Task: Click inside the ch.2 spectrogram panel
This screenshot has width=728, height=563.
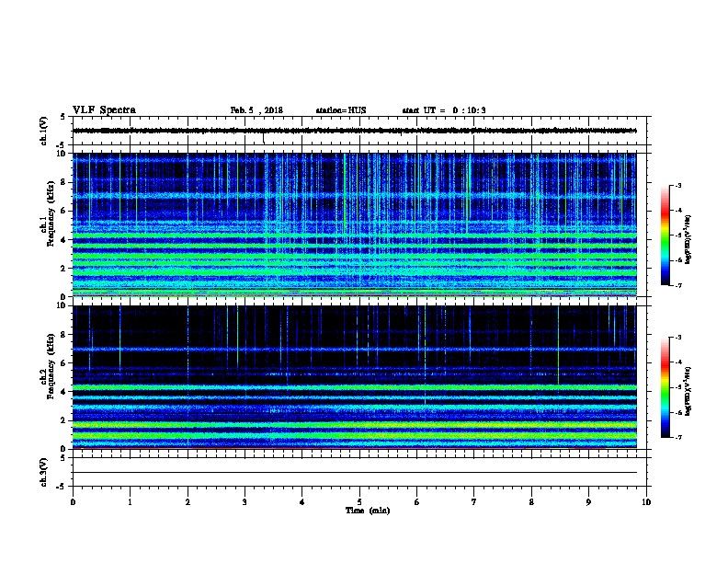Action: (355, 377)
